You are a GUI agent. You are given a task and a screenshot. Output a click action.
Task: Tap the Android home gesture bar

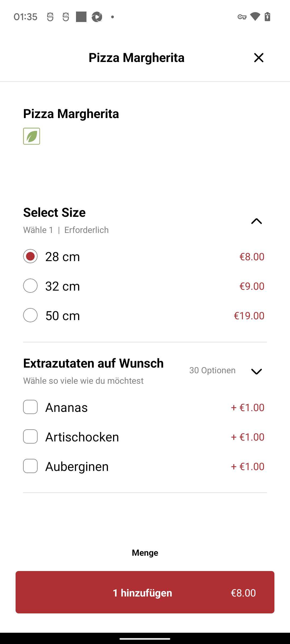(x=145, y=639)
